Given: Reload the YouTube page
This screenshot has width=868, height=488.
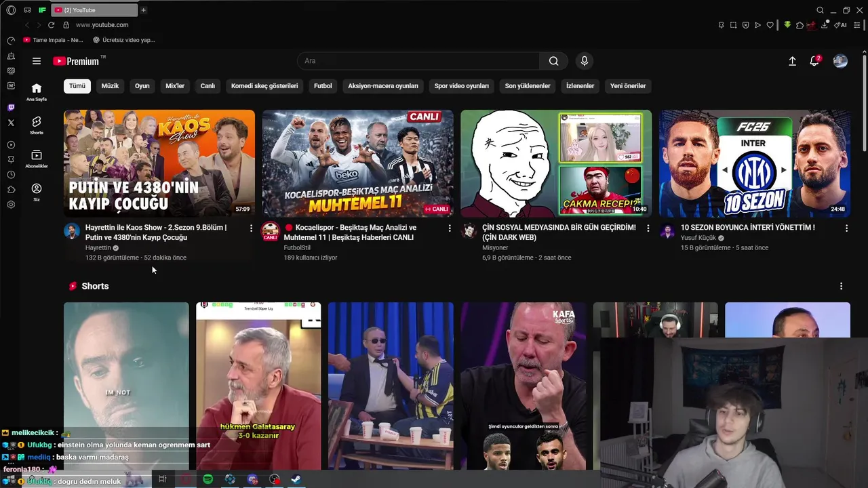Looking at the screenshot, I should click(x=51, y=25).
